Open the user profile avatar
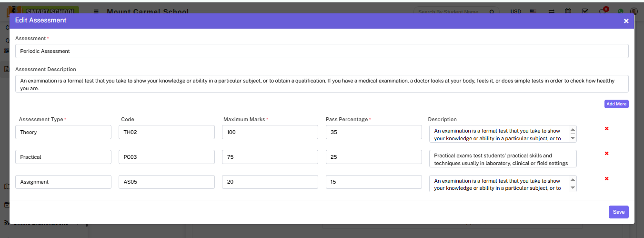Screen dimensions: 644x238 tap(634, 11)
